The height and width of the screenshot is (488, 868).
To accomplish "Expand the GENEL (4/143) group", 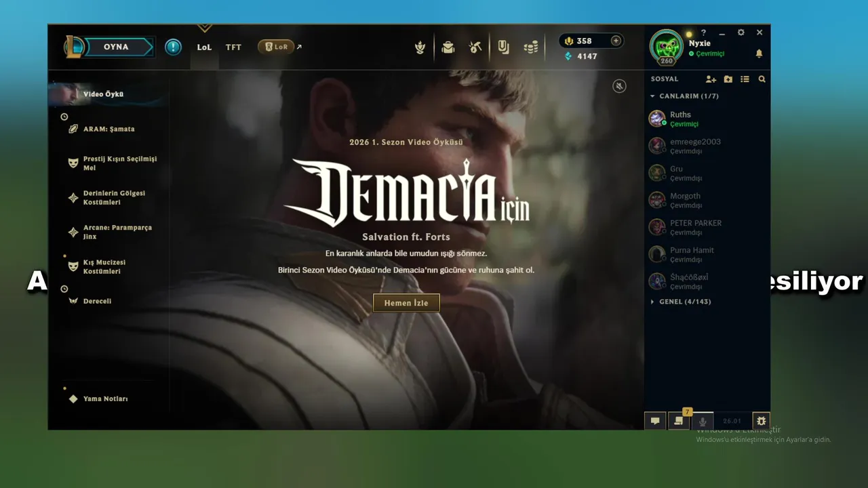I will point(681,302).
